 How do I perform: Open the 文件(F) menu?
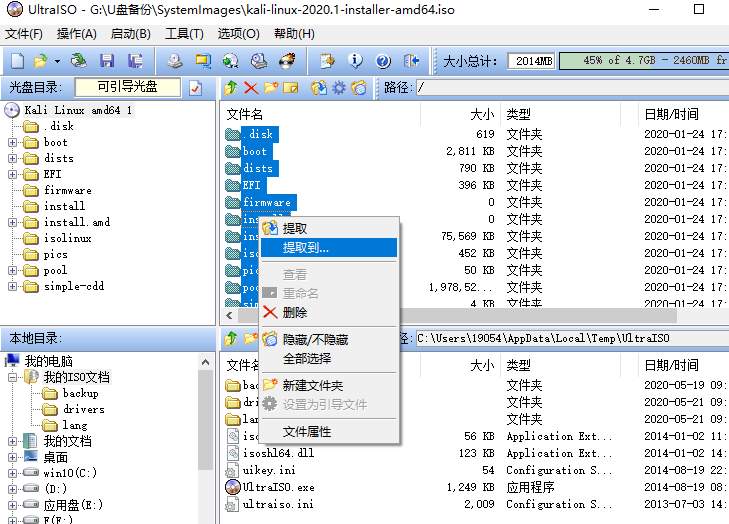pos(24,34)
